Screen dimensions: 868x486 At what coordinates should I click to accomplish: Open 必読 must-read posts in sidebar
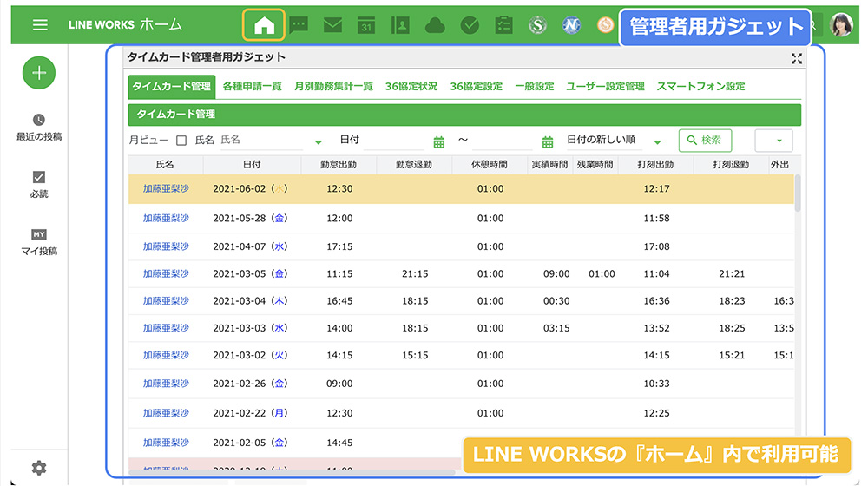pyautogui.click(x=39, y=185)
